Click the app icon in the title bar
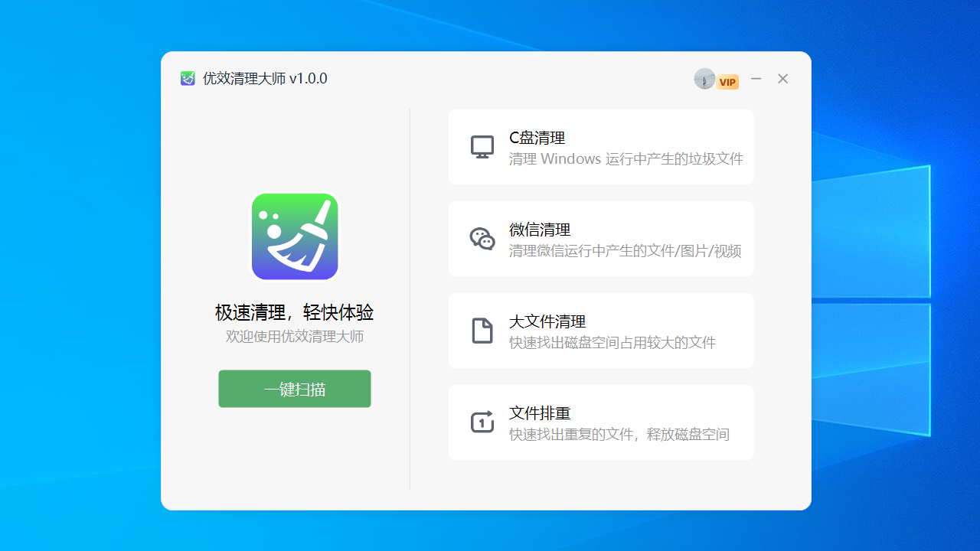980x551 pixels. point(188,78)
